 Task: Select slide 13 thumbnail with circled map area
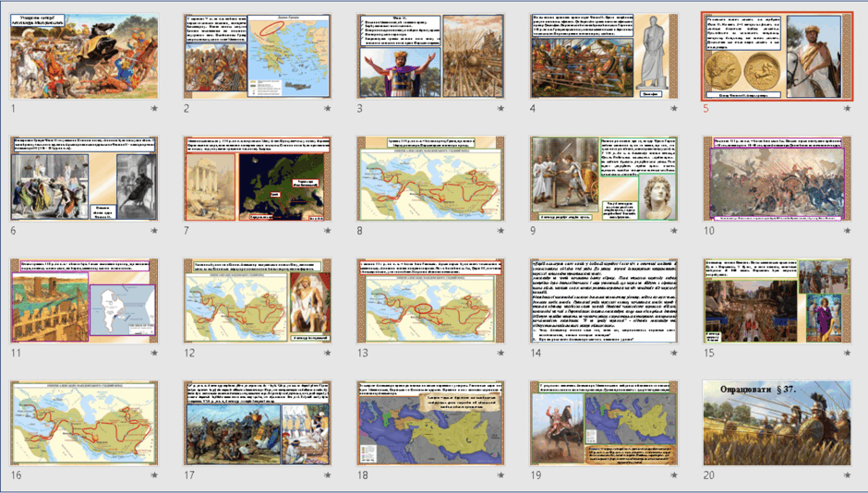(430, 301)
